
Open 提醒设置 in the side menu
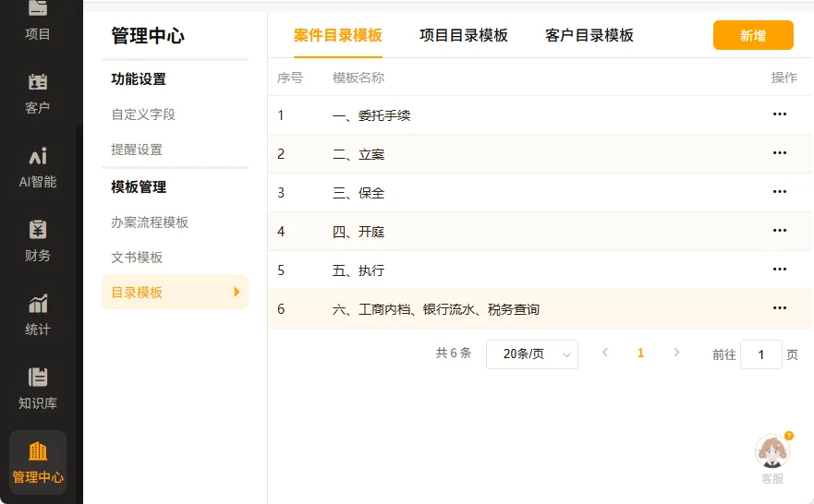tap(137, 150)
